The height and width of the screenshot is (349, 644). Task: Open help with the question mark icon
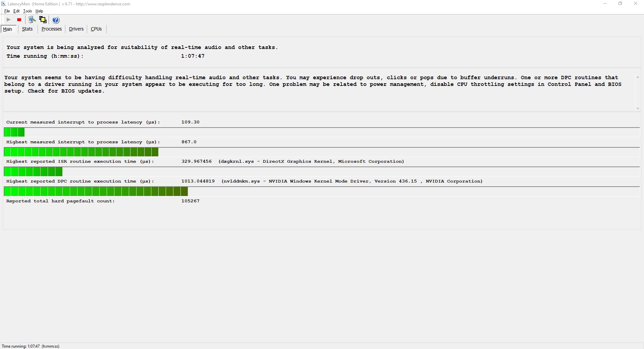click(56, 20)
